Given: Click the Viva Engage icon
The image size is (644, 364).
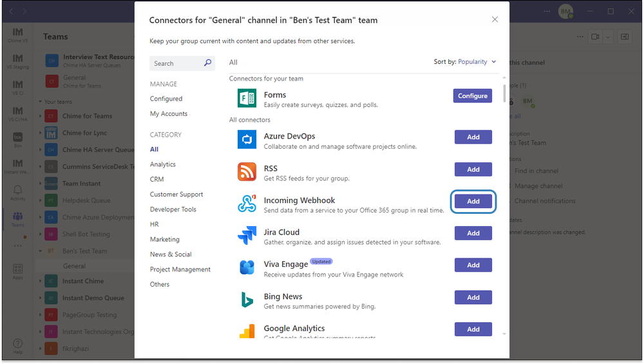Looking at the screenshot, I should pos(247,267).
